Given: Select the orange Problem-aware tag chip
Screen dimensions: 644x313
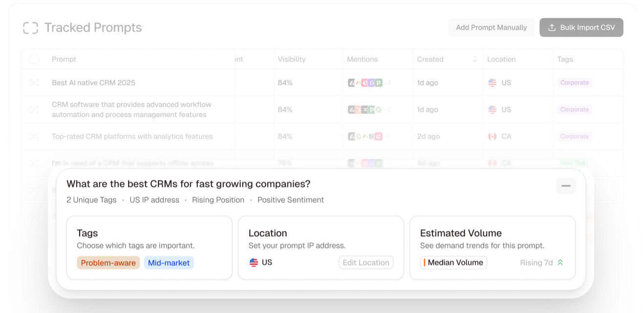Looking at the screenshot, I should click(108, 262).
